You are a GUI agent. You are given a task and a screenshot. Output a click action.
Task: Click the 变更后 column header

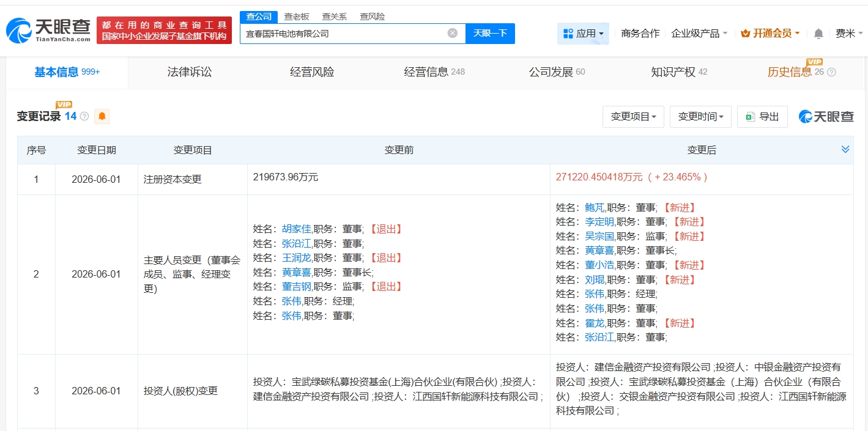coord(702,150)
